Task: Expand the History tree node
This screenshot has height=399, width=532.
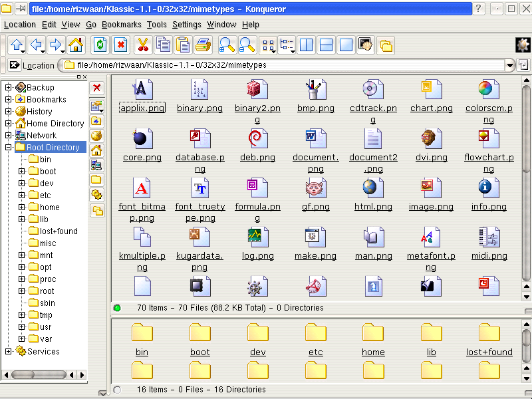Action: click(x=8, y=111)
